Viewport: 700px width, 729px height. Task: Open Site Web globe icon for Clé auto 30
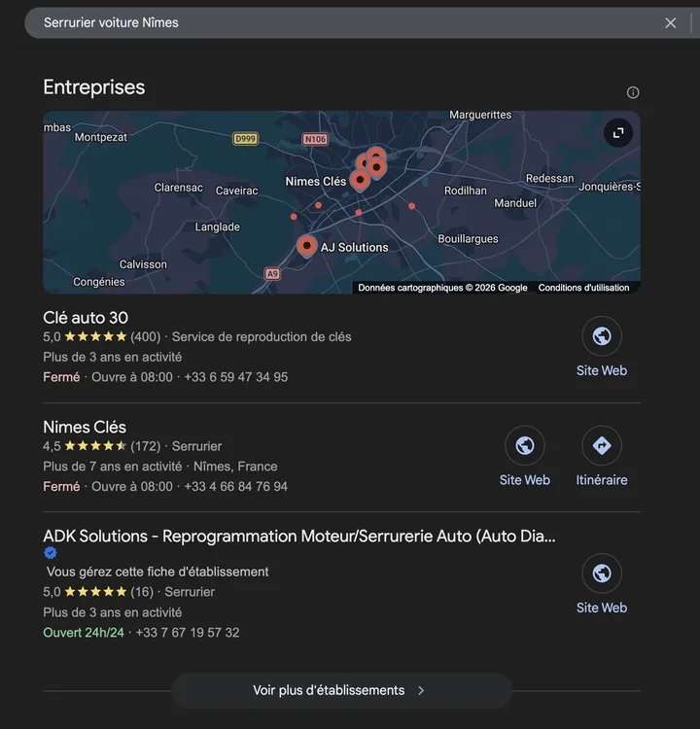602,336
